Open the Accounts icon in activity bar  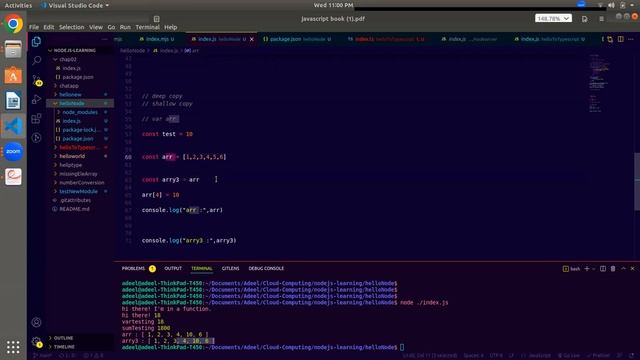(x=36, y=322)
